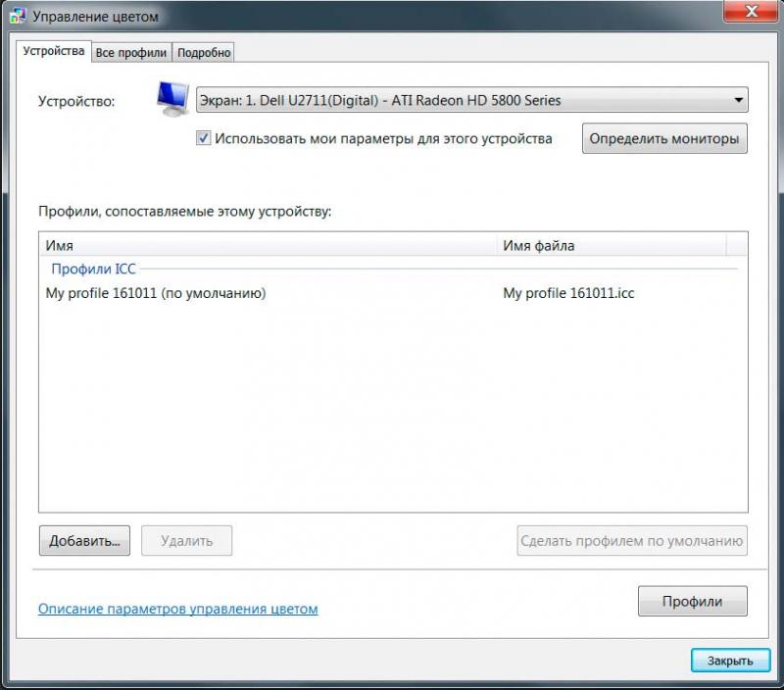Click the 'Закрыть' button
The image size is (784, 690).
pos(730,661)
